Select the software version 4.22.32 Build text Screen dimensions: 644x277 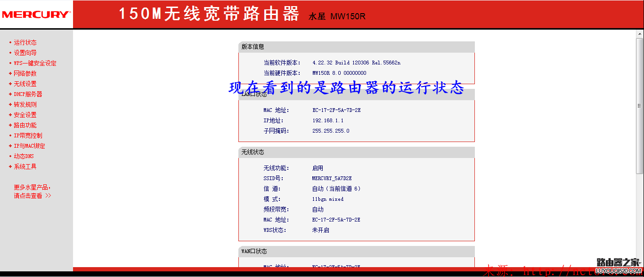pyautogui.click(x=356, y=63)
